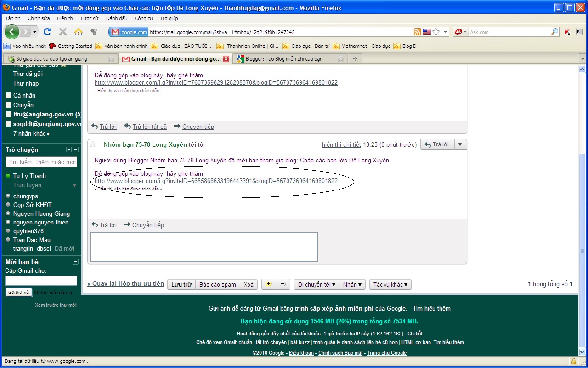
Task: Click the Xoá button
Action: pos(249,284)
